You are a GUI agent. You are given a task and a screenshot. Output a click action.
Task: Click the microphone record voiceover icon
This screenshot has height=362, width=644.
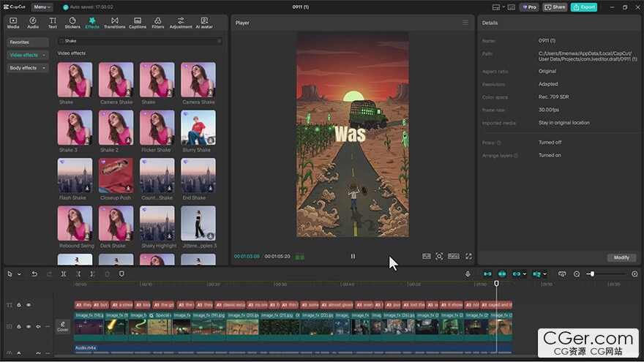[468, 274]
